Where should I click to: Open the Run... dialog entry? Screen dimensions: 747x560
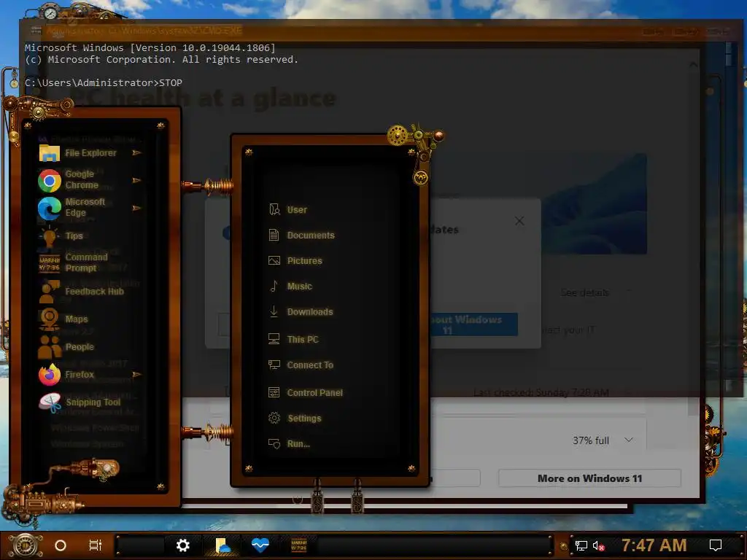click(x=289, y=444)
